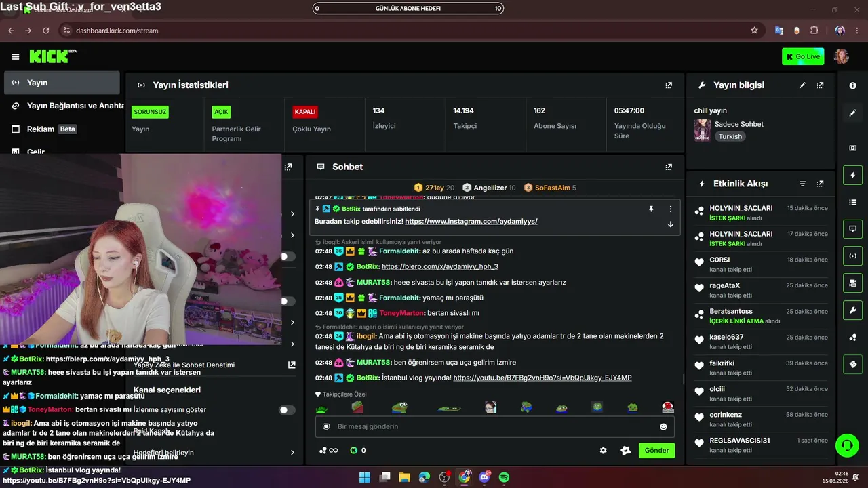This screenshot has height=488, width=868.
Task: Click the rageAtaX follow entry
Action: pyautogui.click(x=761, y=290)
